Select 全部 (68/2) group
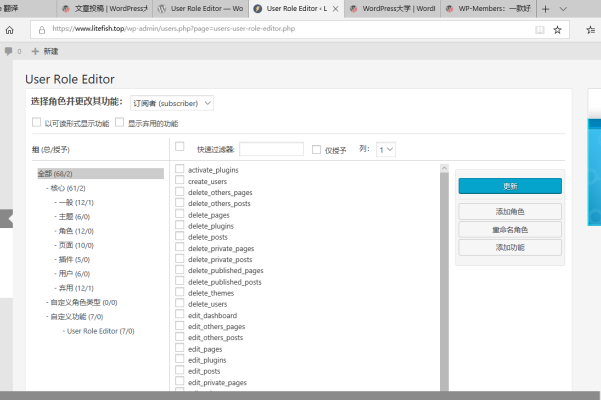The image size is (601, 400). point(100,174)
